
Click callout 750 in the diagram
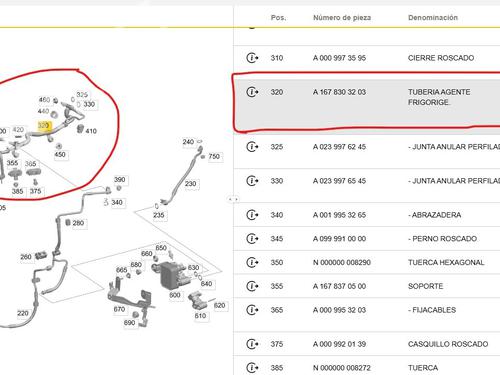click(x=214, y=156)
